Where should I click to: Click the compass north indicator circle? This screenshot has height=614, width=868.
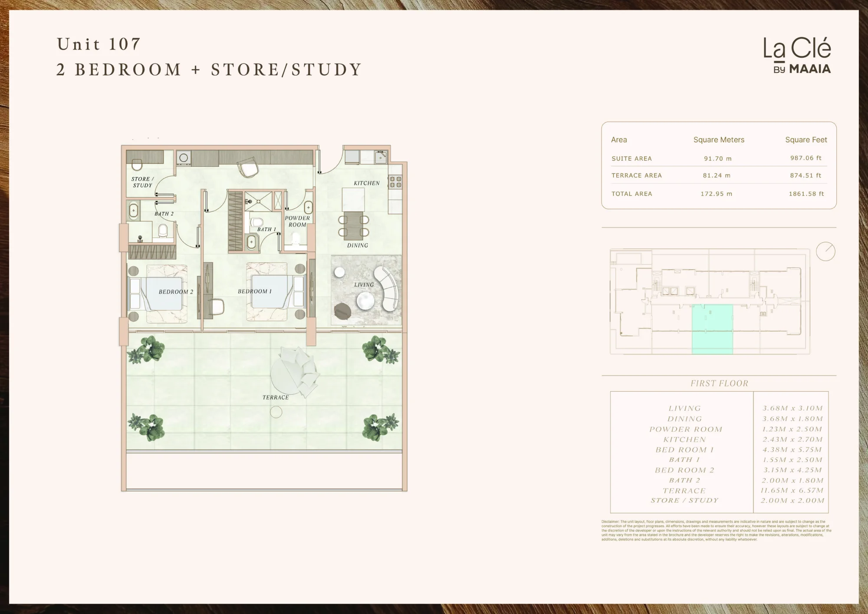(825, 251)
